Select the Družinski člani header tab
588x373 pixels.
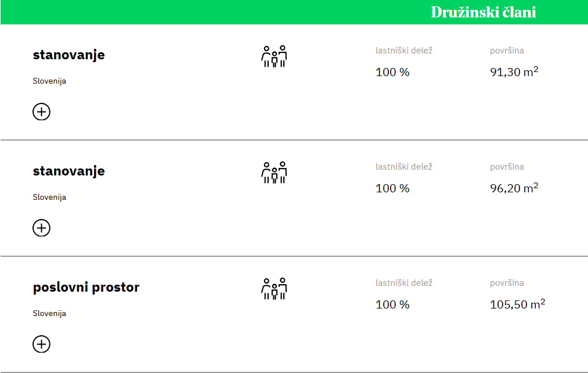(x=484, y=12)
